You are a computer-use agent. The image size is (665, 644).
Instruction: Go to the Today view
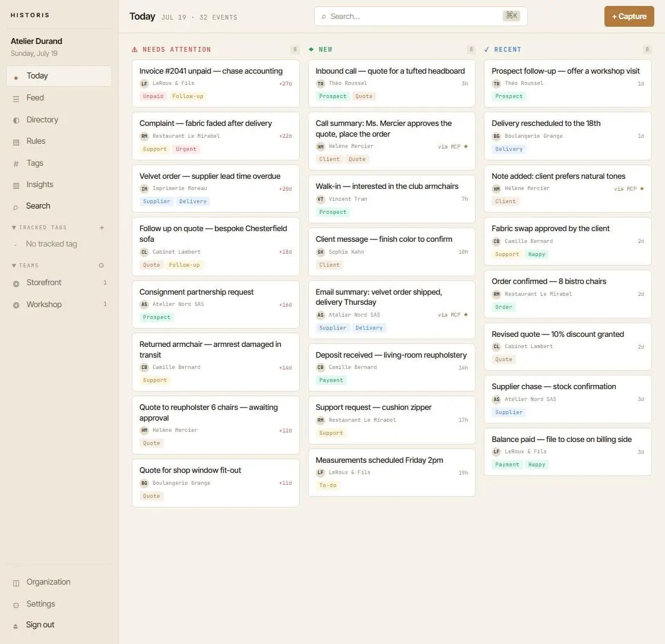tap(59, 76)
